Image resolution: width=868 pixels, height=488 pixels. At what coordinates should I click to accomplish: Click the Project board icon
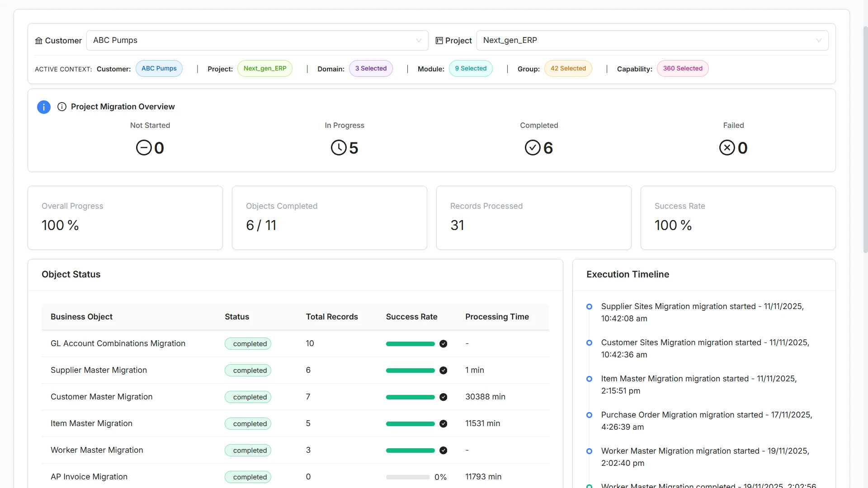click(x=439, y=41)
